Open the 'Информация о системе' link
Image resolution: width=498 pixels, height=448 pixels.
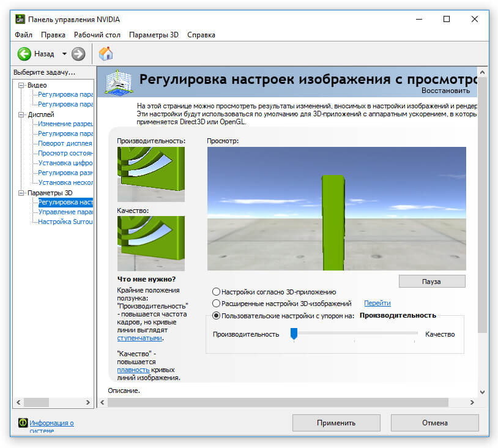tap(51, 427)
